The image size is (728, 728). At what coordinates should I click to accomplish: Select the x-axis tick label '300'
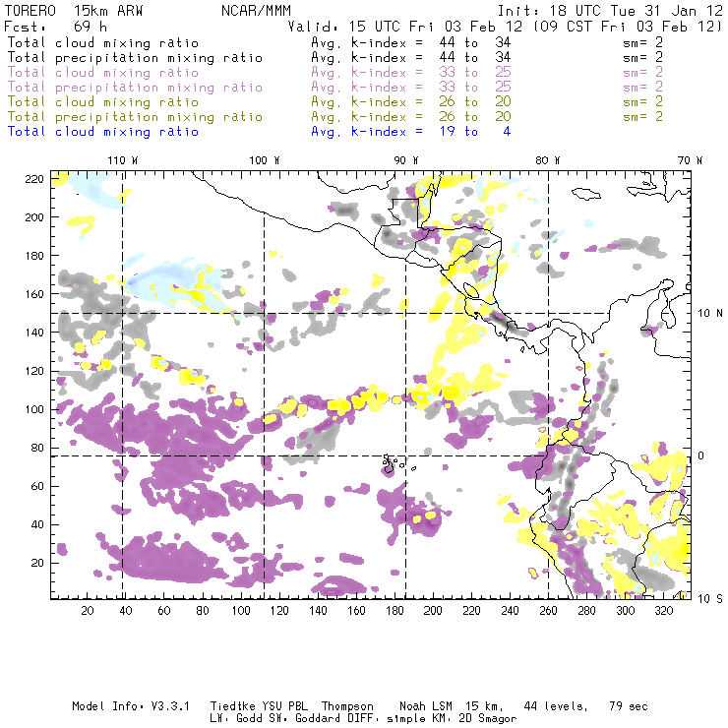click(x=625, y=611)
